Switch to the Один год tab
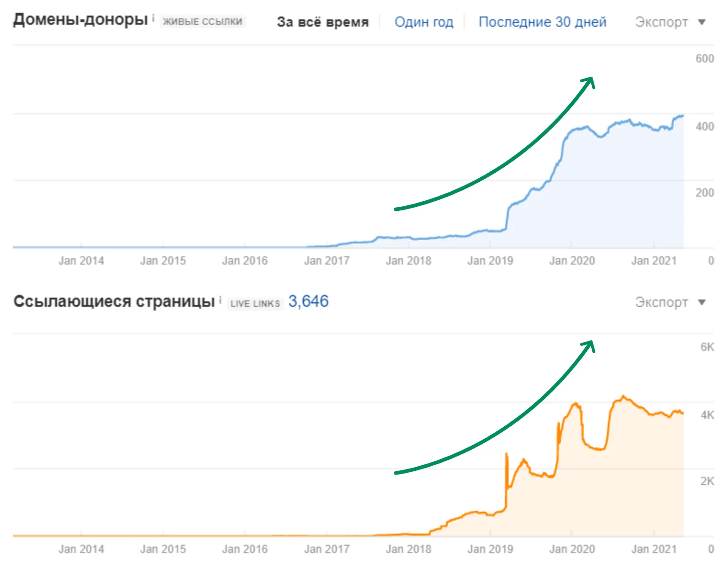Screen dimensions: 728x565 coord(424,22)
